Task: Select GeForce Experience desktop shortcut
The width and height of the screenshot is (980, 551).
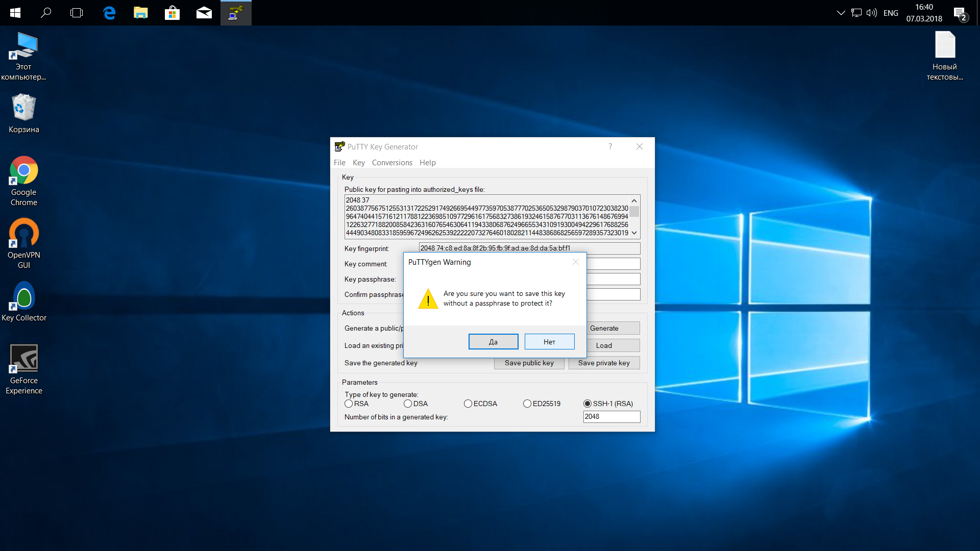Action: (x=23, y=369)
